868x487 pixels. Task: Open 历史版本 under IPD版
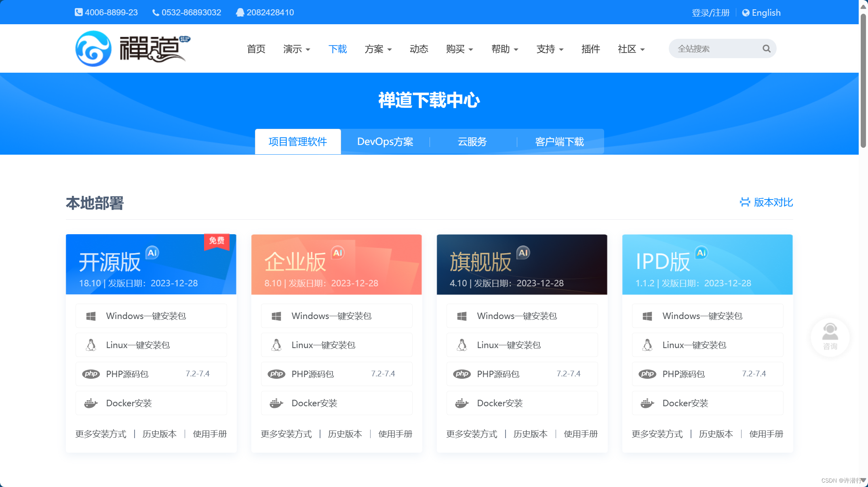pos(716,434)
